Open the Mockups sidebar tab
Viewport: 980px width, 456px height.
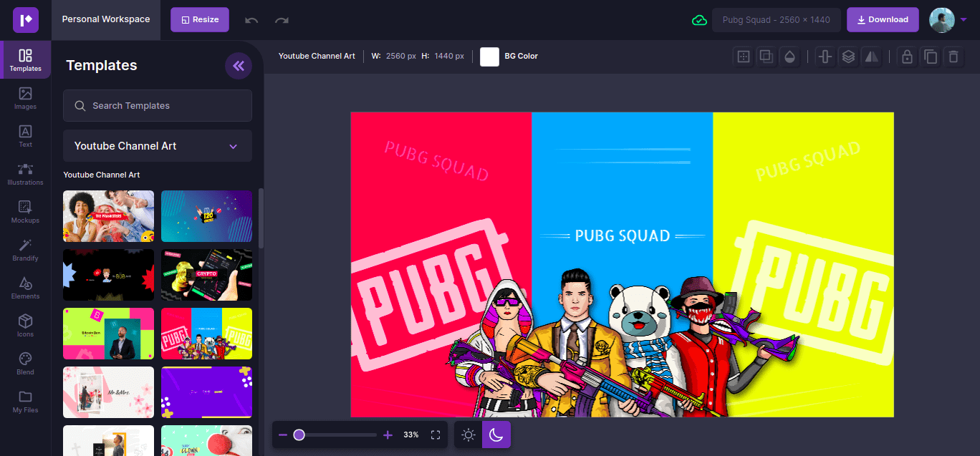tap(25, 212)
